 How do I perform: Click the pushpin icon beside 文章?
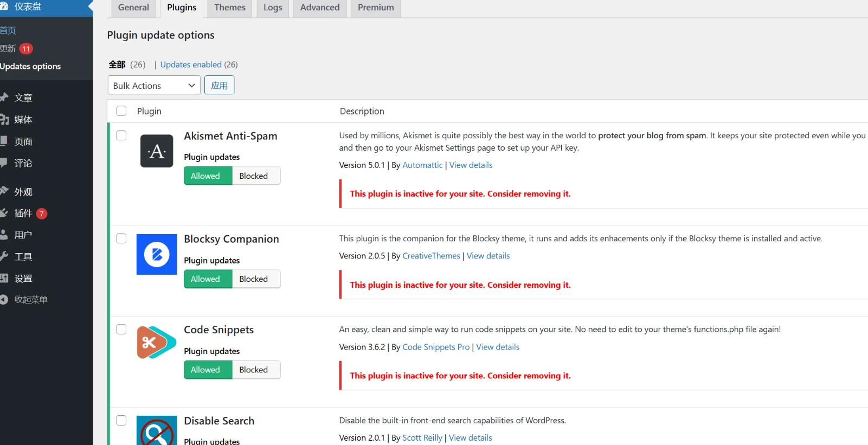[x=4, y=98]
